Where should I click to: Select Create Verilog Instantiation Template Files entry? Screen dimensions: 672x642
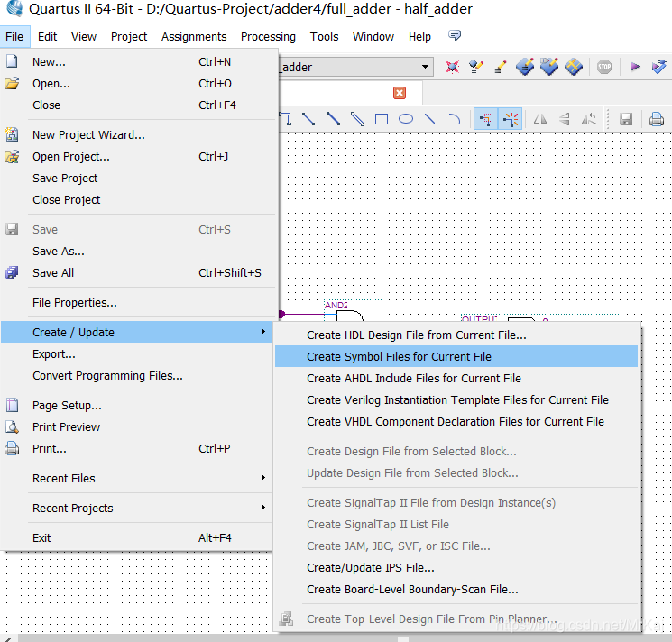[456, 399]
